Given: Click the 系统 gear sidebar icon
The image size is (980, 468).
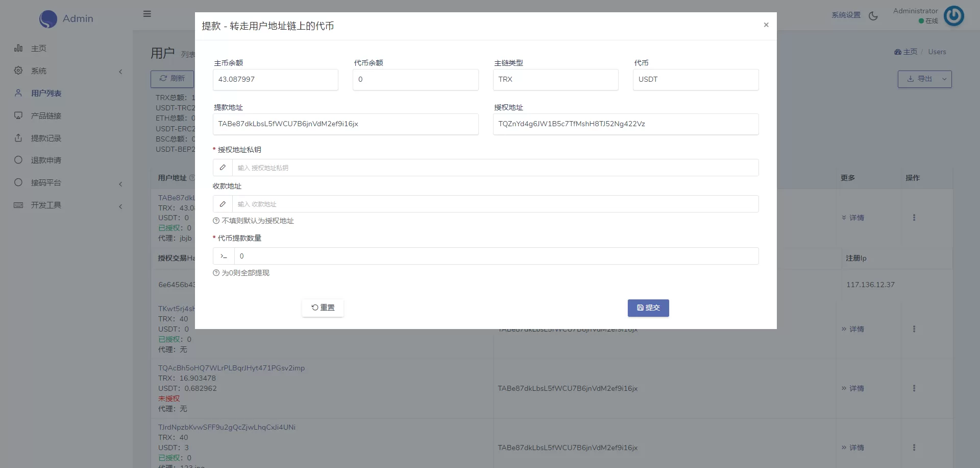Looking at the screenshot, I should point(18,71).
